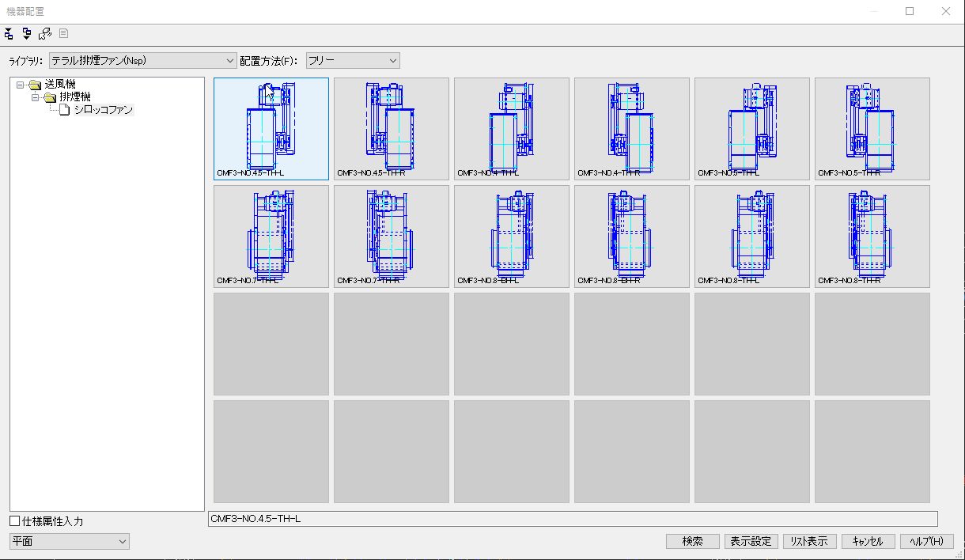Enable the 仕様属性入力 checkbox
This screenshot has height=560, width=965.
15,521
